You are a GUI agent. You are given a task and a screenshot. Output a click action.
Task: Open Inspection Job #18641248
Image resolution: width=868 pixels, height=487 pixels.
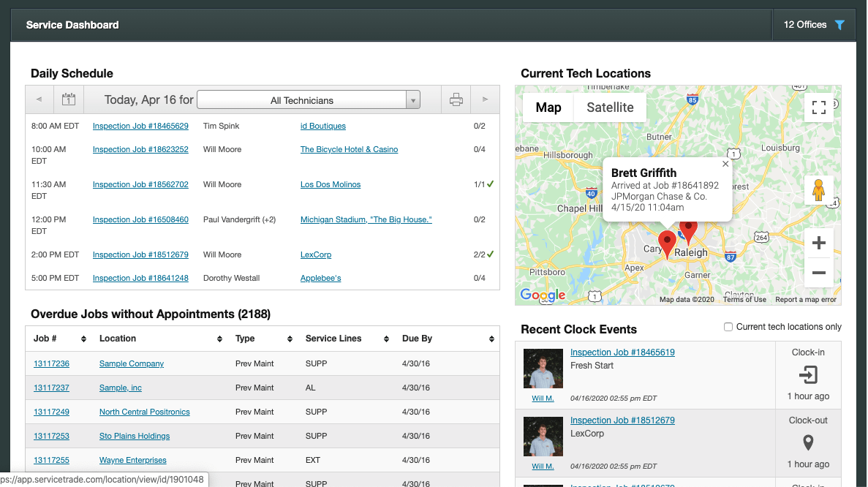pyautogui.click(x=140, y=279)
